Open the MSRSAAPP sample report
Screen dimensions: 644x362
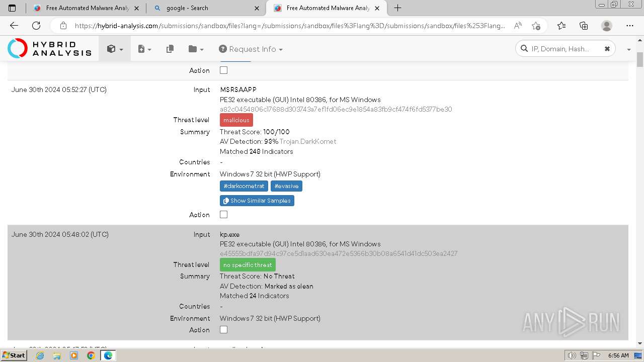238,89
